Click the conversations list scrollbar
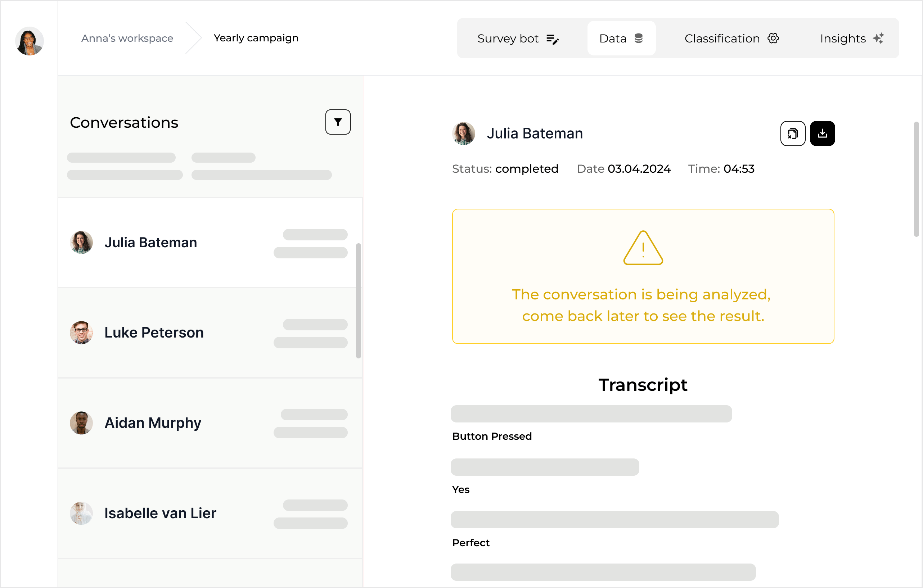The image size is (923, 588). (x=359, y=301)
